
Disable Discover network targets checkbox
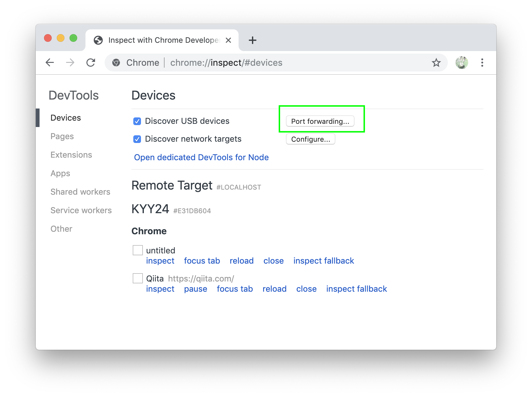click(x=137, y=139)
